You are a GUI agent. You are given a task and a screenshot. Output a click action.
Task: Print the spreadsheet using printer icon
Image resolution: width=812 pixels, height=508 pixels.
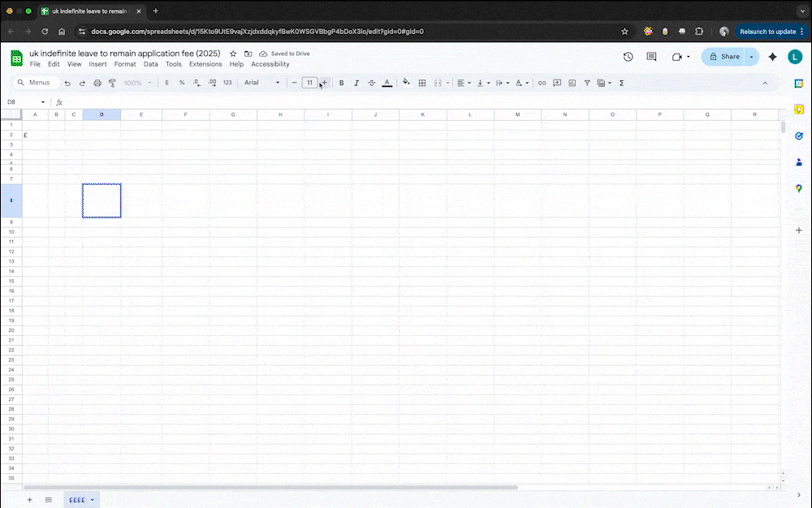click(x=97, y=83)
